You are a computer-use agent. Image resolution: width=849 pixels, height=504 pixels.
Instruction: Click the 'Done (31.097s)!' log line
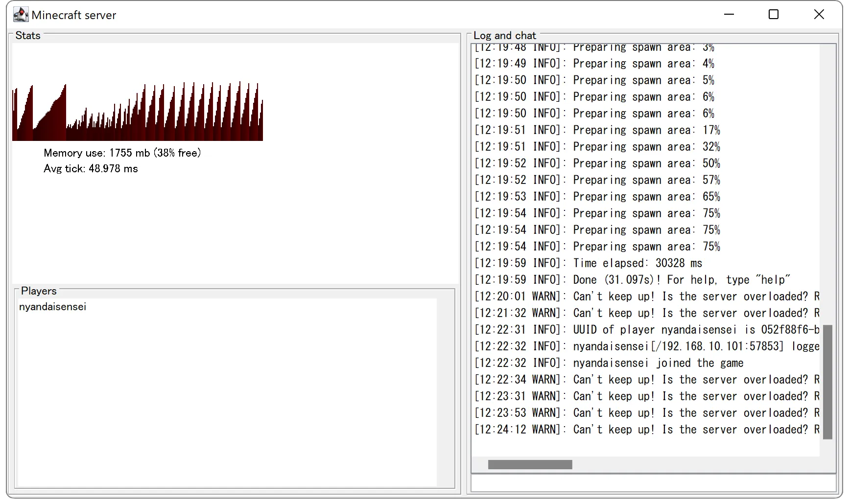pyautogui.click(x=633, y=280)
